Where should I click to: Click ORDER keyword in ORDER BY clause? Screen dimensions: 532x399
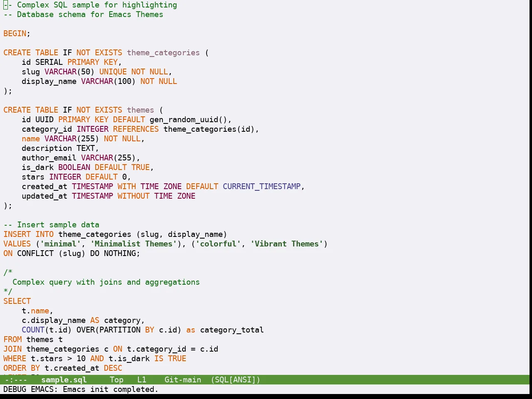coord(15,368)
